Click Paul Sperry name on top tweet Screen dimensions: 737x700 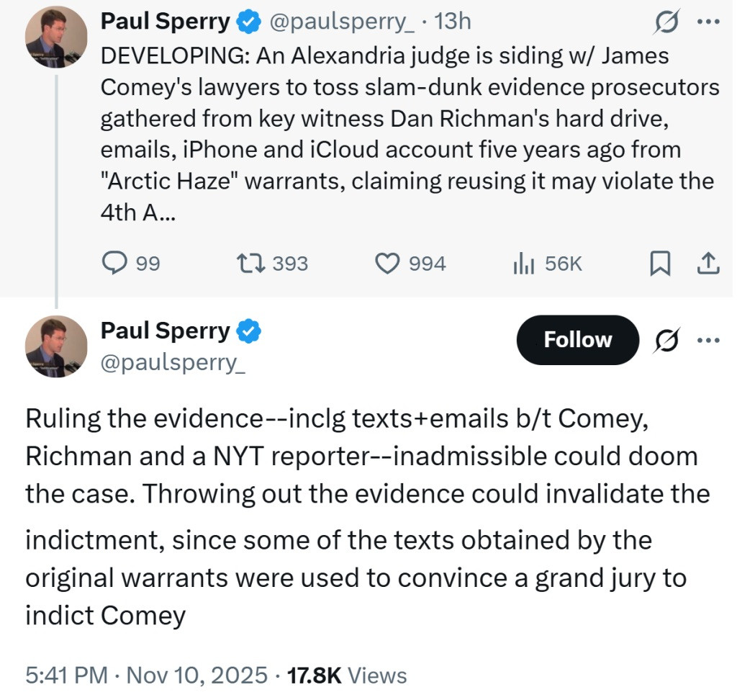pos(166,22)
